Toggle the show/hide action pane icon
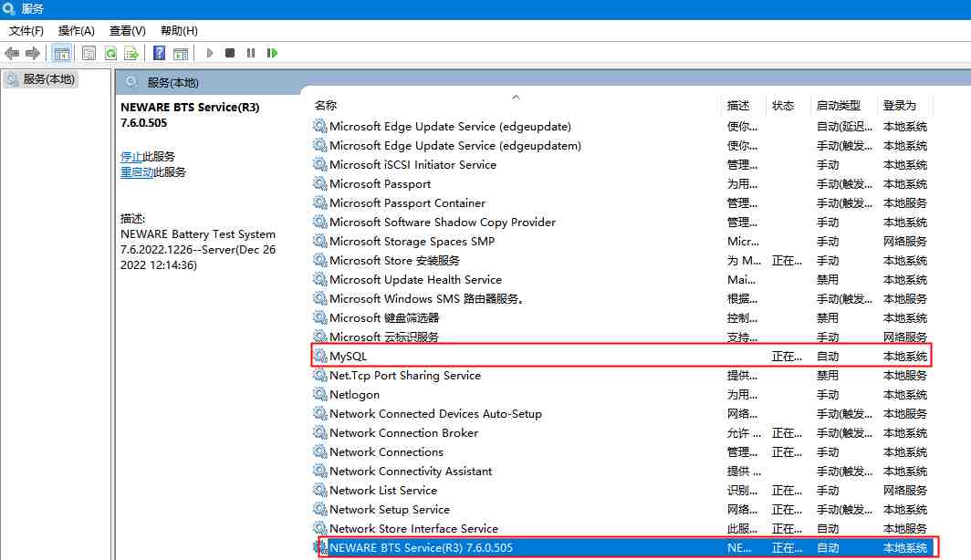Image resolution: width=971 pixels, height=560 pixels. (x=180, y=53)
